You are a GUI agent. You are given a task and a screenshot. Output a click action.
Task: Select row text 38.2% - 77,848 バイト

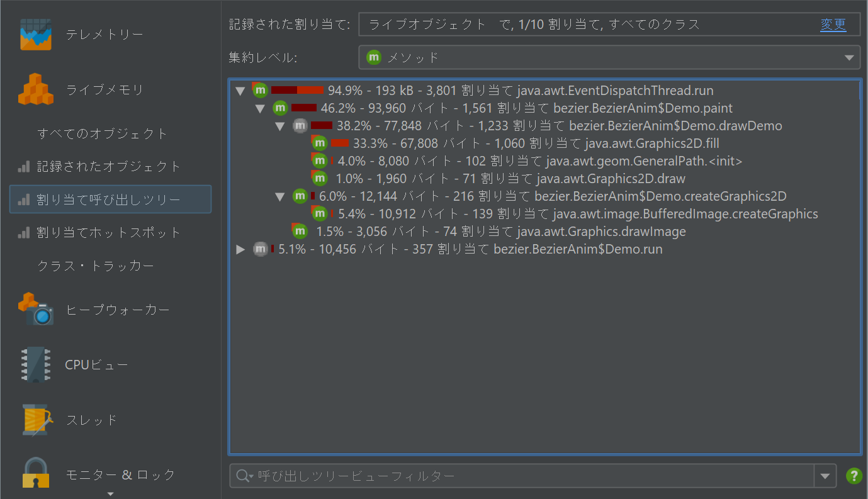(559, 126)
